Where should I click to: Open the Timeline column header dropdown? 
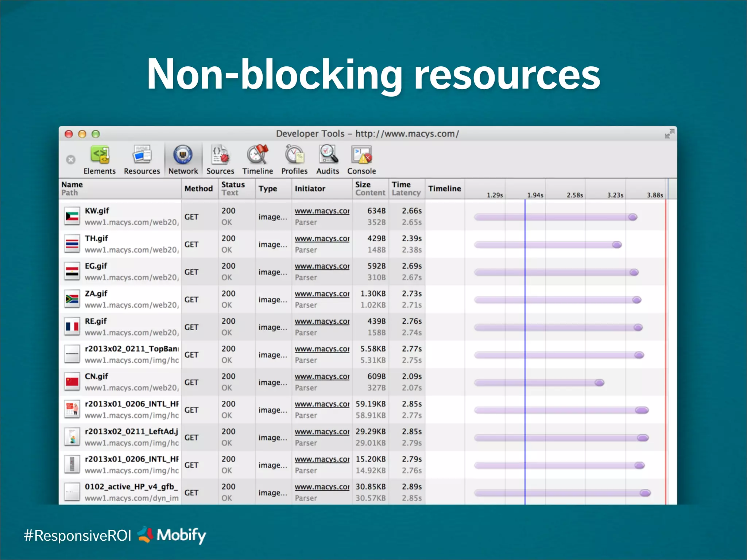pos(445,188)
